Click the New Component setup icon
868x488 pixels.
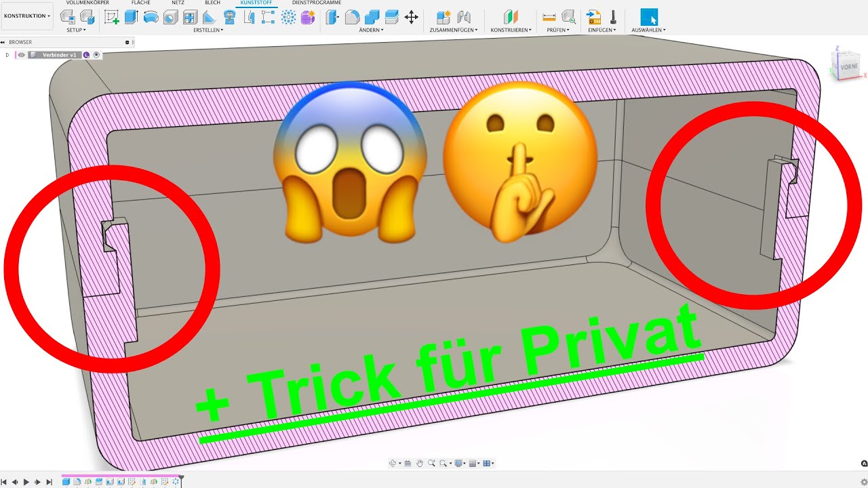click(x=68, y=18)
